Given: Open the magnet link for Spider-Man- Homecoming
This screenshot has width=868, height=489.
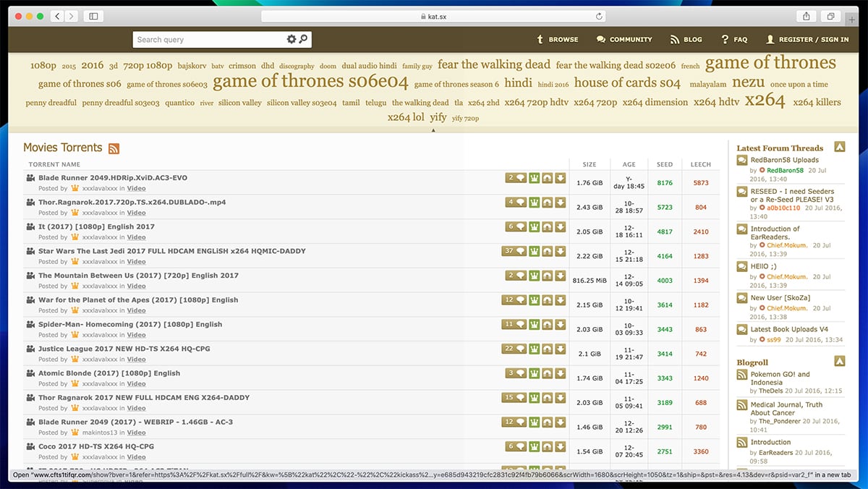Looking at the screenshot, I should pos(548,324).
